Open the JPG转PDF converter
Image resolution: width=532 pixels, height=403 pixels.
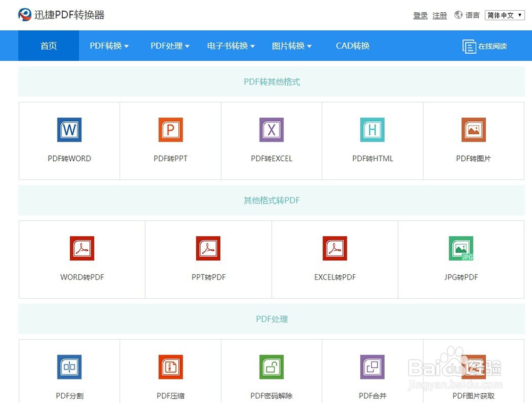pyautogui.click(x=461, y=248)
